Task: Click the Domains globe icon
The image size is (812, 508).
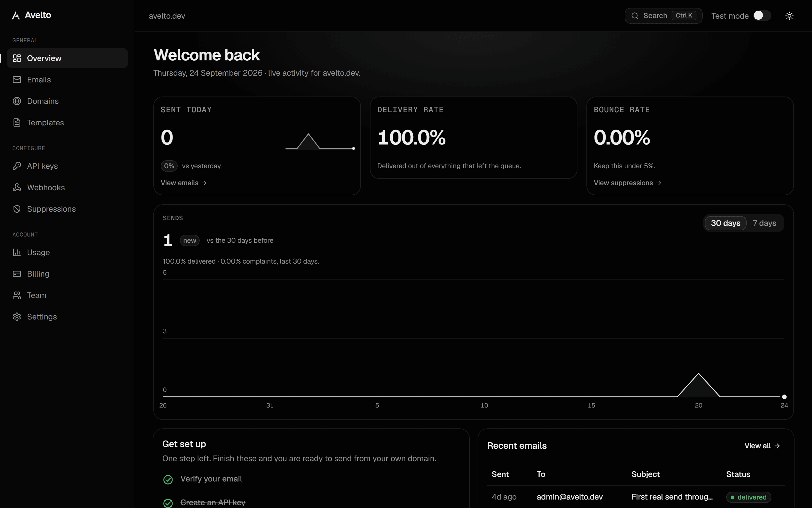Action: (x=17, y=101)
